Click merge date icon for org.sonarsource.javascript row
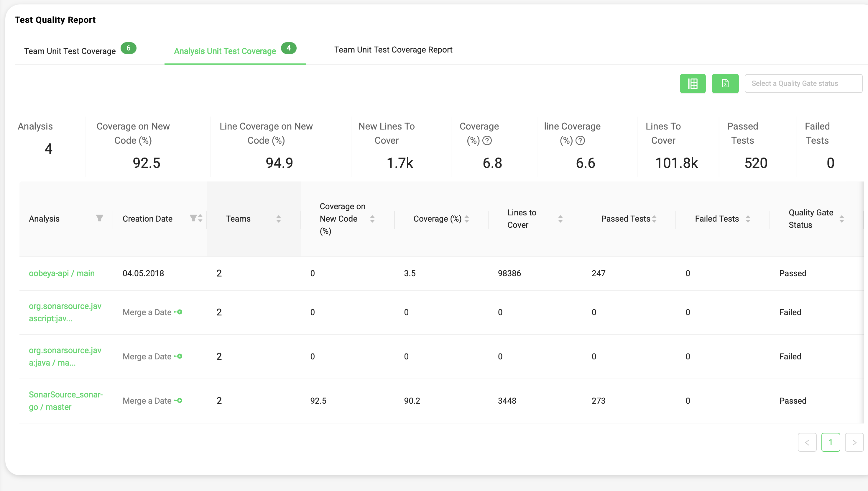The image size is (868, 491). 179,312
